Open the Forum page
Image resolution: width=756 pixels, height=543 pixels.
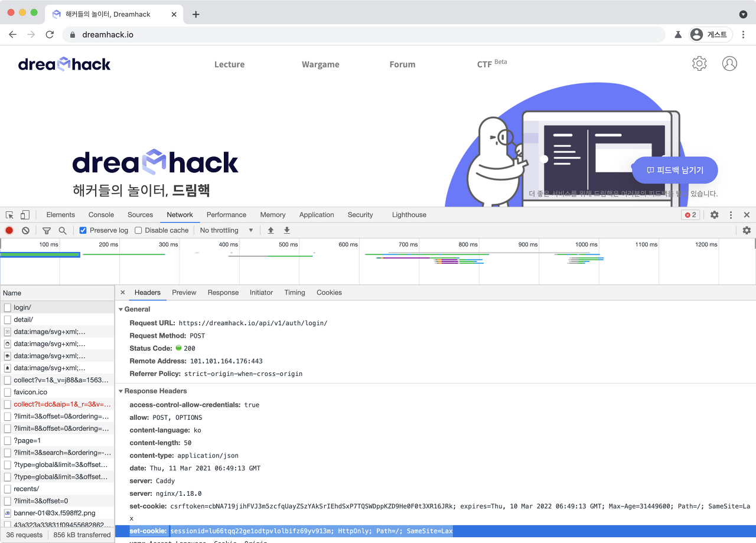pyautogui.click(x=402, y=64)
